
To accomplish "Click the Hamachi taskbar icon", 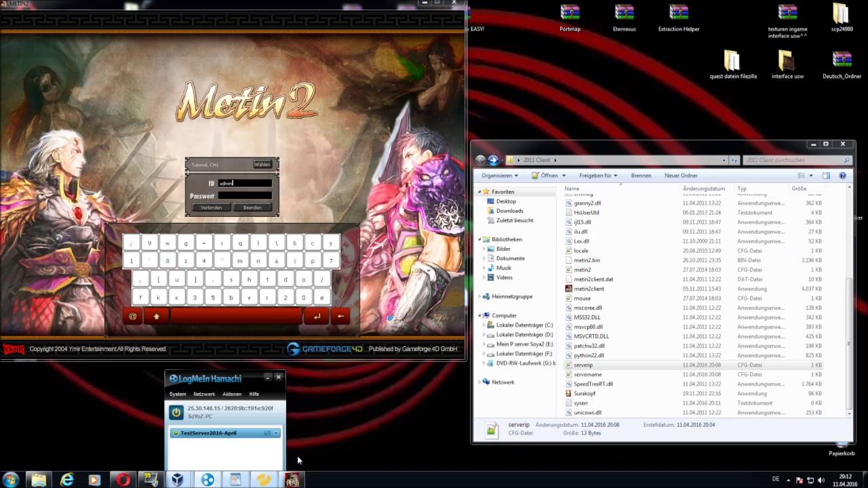I will [x=207, y=479].
